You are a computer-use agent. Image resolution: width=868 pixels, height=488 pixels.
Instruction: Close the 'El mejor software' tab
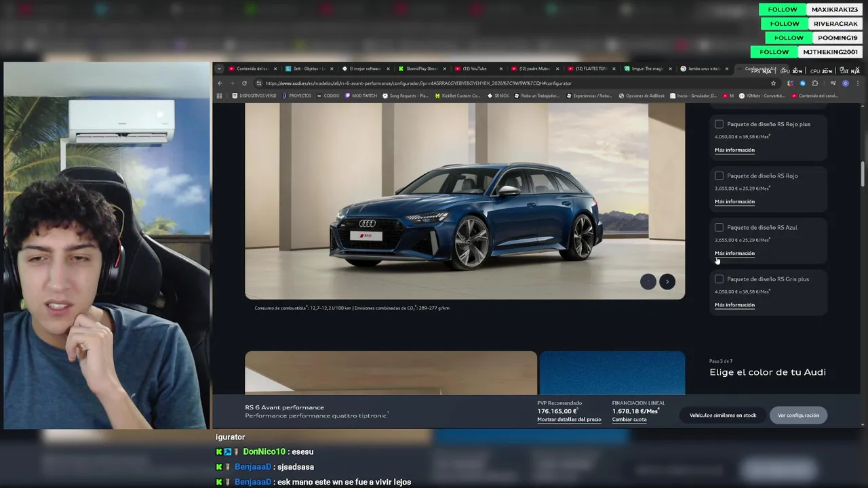click(388, 68)
